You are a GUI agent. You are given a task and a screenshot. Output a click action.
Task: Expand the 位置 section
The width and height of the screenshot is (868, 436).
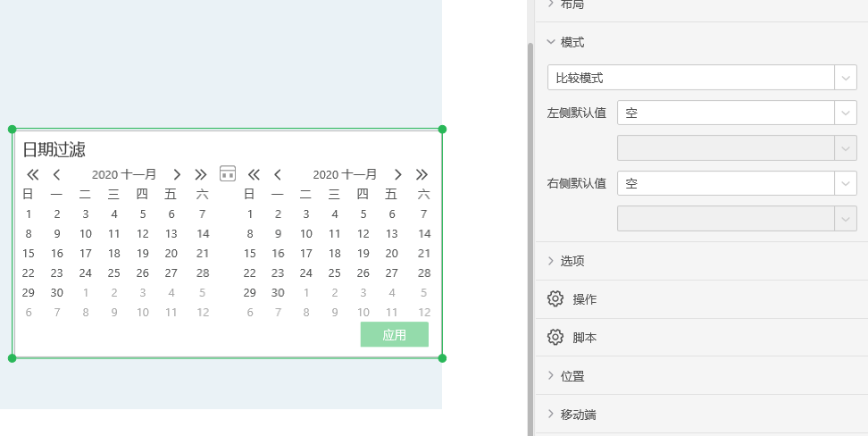pyautogui.click(x=572, y=376)
